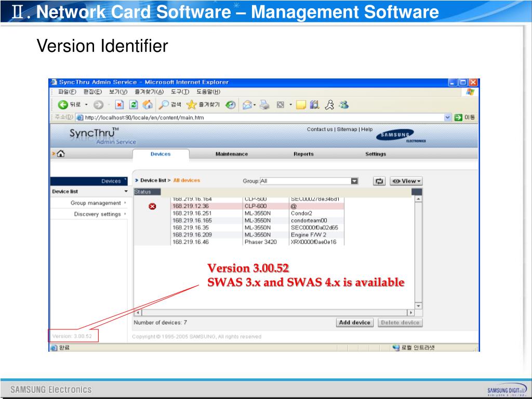Select the device named Condor2

[301, 214]
